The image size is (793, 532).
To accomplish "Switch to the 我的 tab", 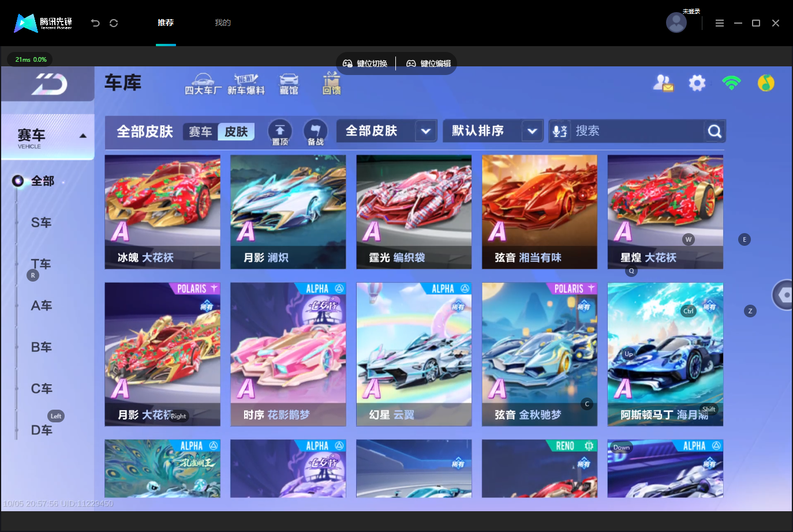I will point(223,23).
